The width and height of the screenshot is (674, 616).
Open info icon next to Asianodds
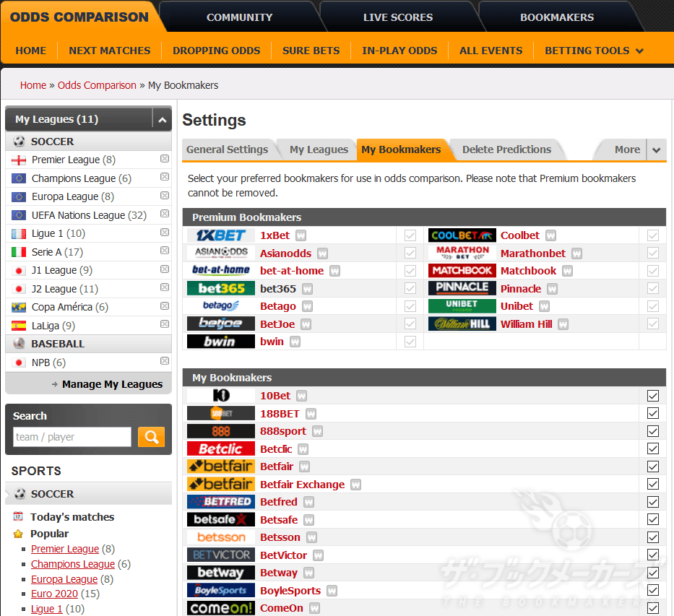click(322, 253)
